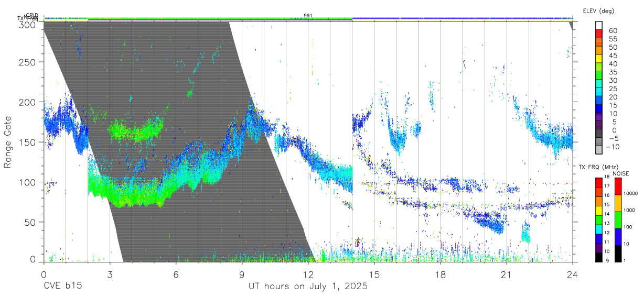Select the dark gray elevation segment between -5 and 0

tap(599, 134)
